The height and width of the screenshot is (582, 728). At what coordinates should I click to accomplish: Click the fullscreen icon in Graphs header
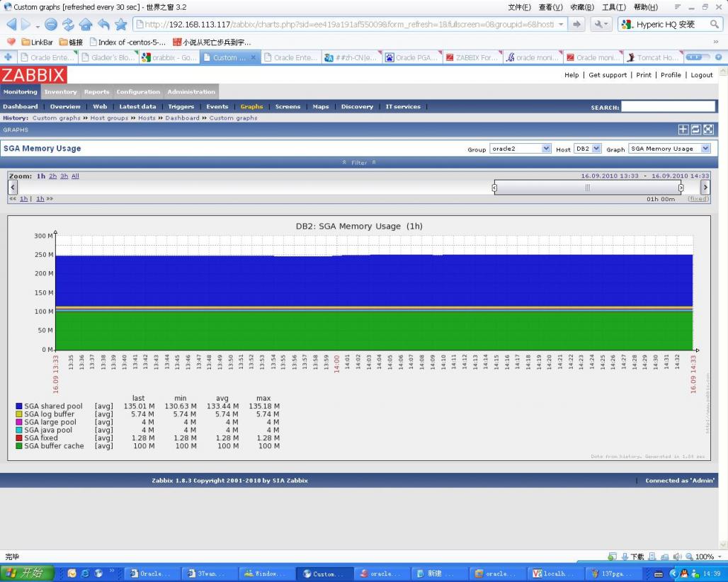707,130
